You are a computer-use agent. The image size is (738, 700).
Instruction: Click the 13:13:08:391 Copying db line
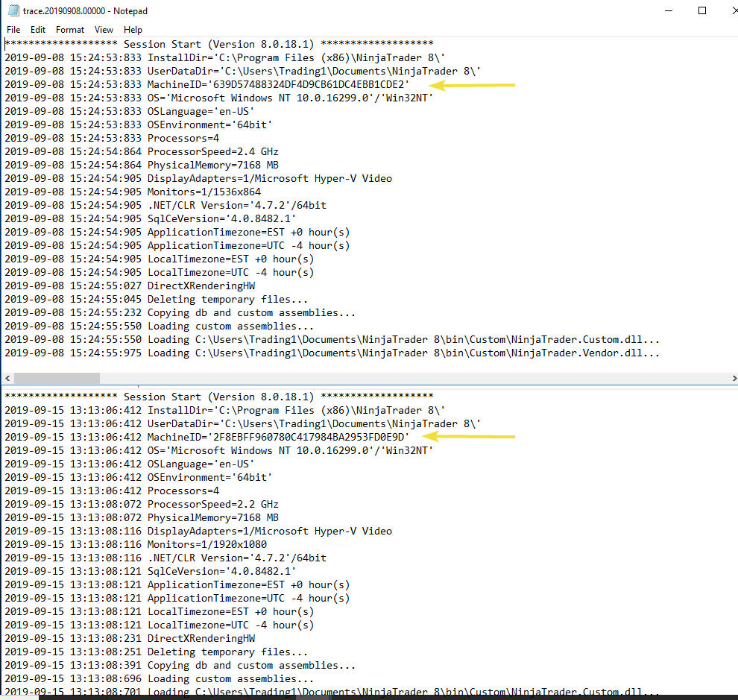pyautogui.click(x=180, y=665)
